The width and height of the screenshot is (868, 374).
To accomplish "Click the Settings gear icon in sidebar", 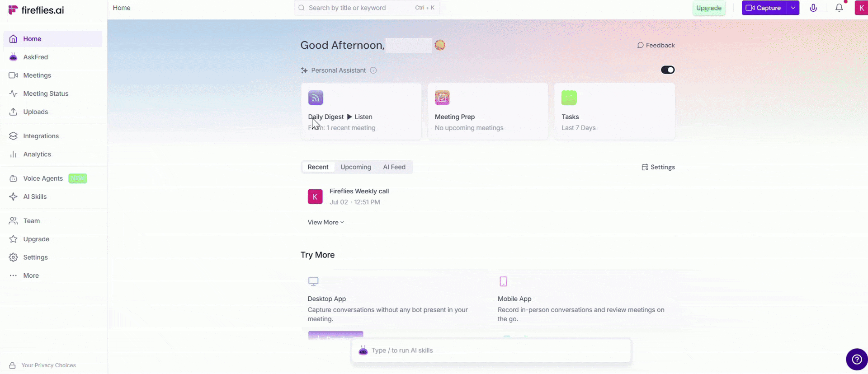I will pos(14,257).
